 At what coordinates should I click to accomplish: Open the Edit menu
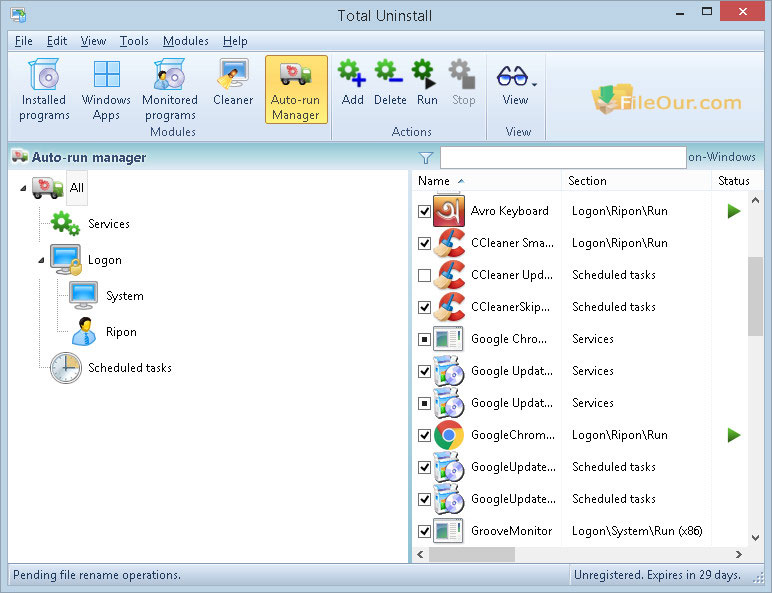pyautogui.click(x=57, y=41)
